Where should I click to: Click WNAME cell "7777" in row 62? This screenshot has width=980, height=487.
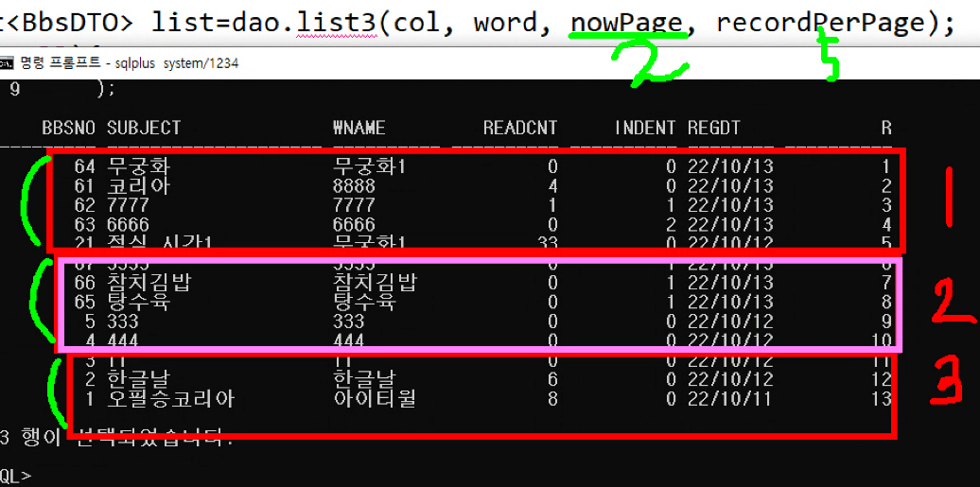(355, 205)
